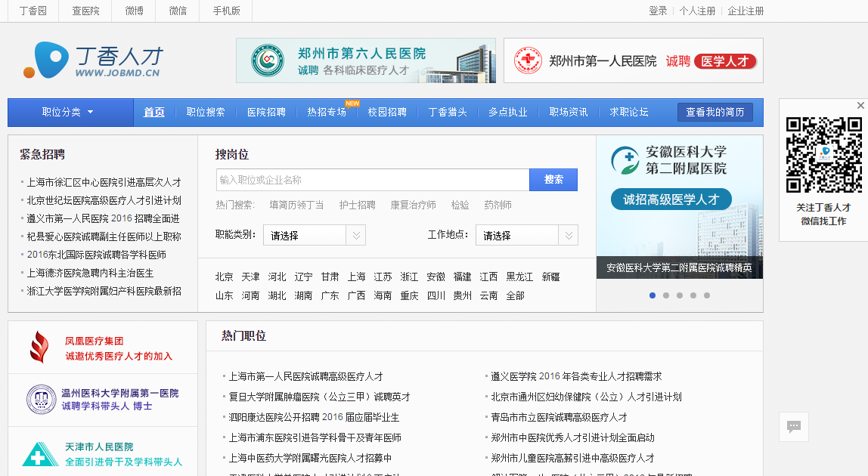Open the 求职论坛 tab
The image size is (868, 476).
[x=629, y=113]
